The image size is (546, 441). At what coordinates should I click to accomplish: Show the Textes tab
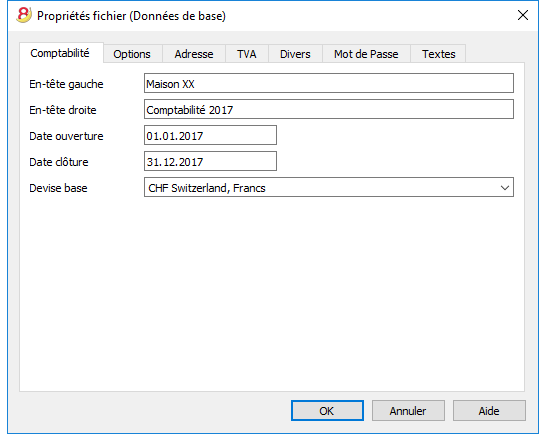coord(438,54)
